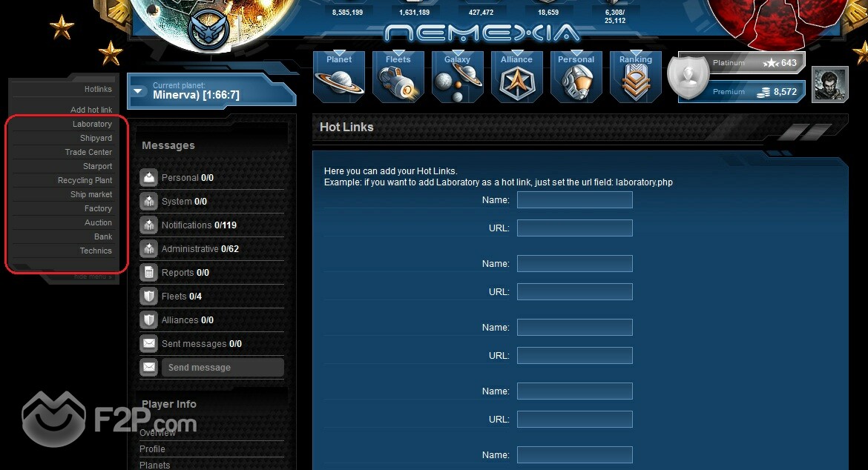Collapse the hotlinks with hide menu
Viewport: 868px width, 470px height.
click(x=93, y=277)
